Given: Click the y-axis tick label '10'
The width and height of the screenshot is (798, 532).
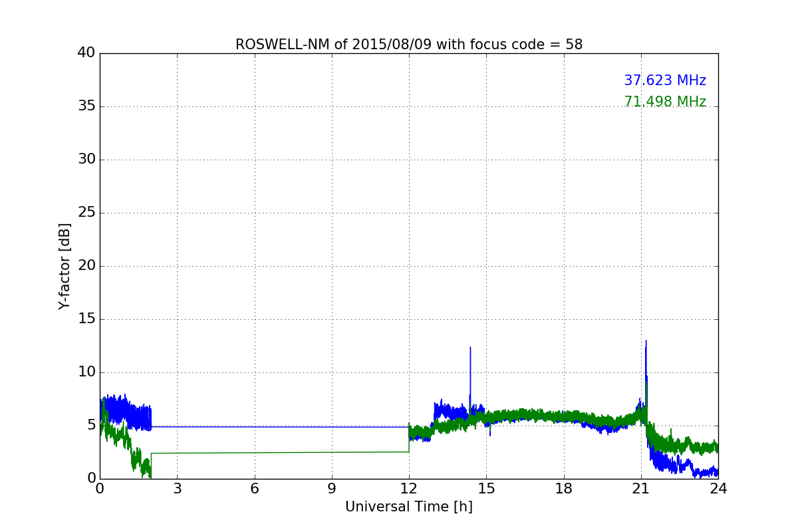Looking at the screenshot, I should click(86, 372).
